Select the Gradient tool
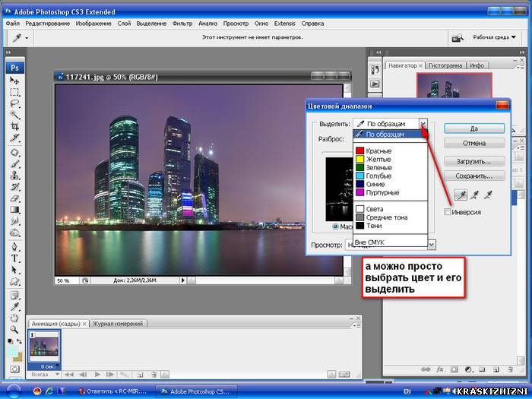The width and height of the screenshot is (532, 399). 14,211
